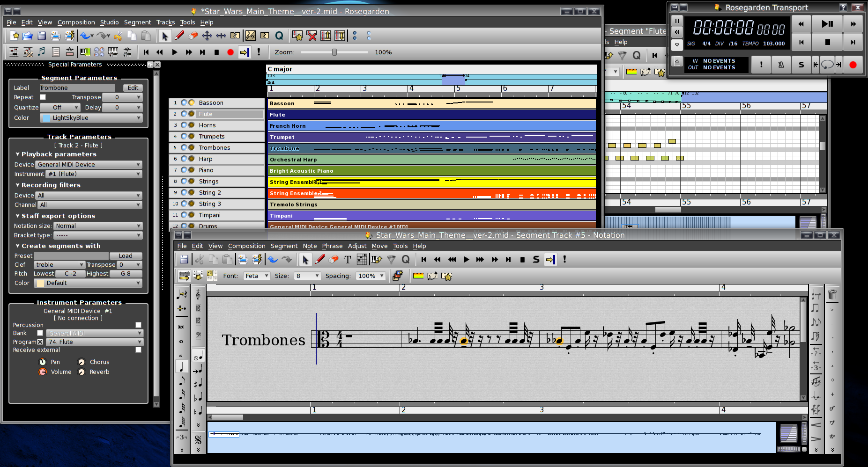
Task: Click the metronome button in Rosegarden Transport
Action: 781,65
